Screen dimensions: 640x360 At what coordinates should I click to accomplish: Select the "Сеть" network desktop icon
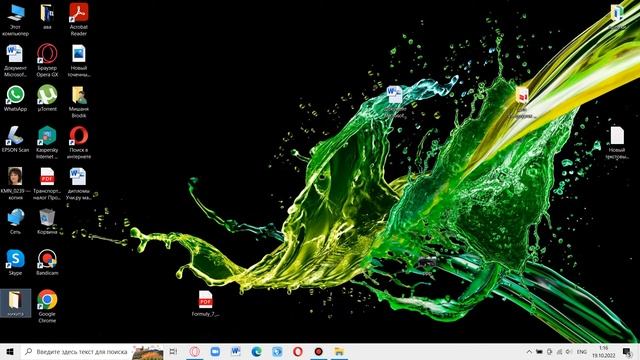pos(15,221)
